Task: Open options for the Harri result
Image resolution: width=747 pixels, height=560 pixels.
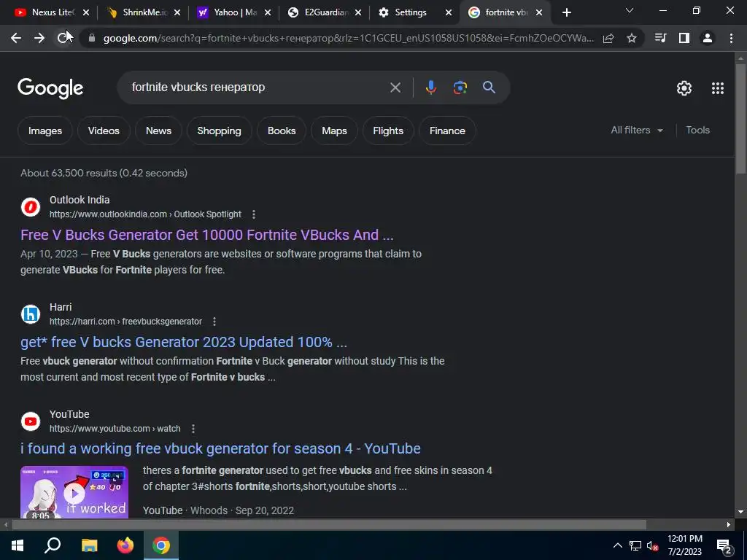Action: [x=214, y=322]
